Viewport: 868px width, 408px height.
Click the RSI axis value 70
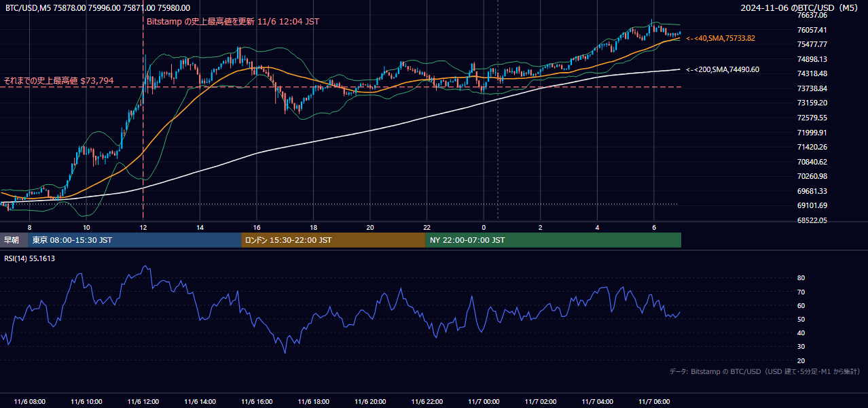pos(801,292)
